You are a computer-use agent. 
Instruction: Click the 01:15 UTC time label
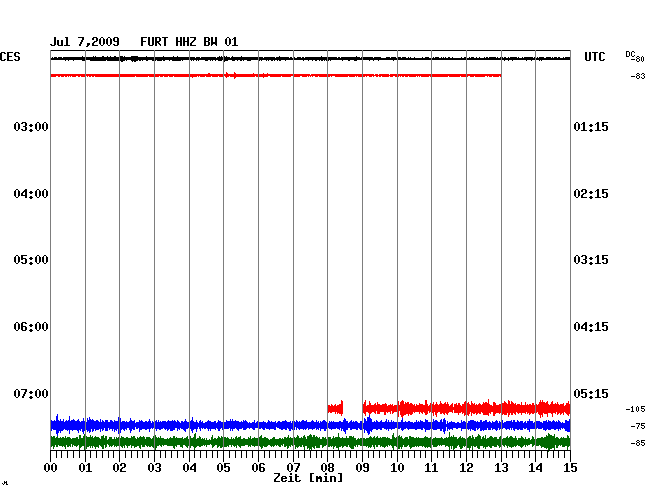591,126
